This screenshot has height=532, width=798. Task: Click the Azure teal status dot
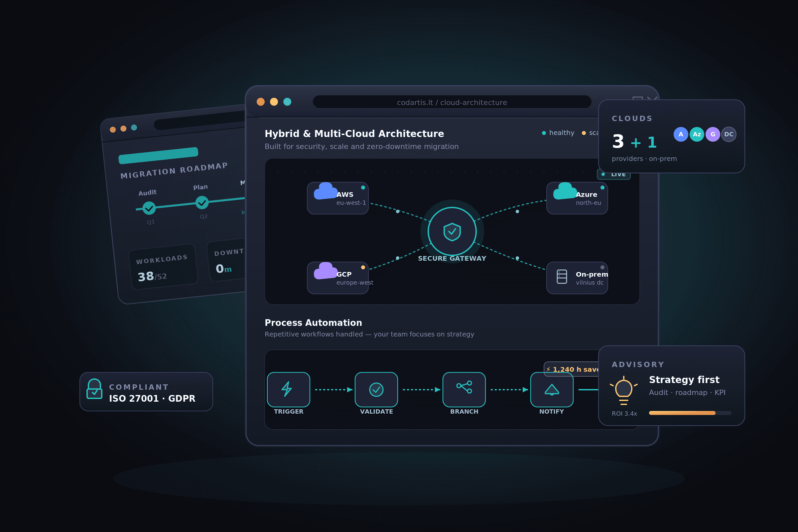click(602, 188)
